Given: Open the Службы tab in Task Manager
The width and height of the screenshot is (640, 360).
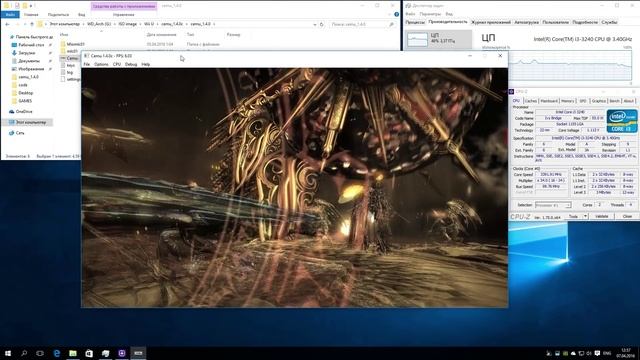Looking at the screenshot, I should tap(609, 22).
